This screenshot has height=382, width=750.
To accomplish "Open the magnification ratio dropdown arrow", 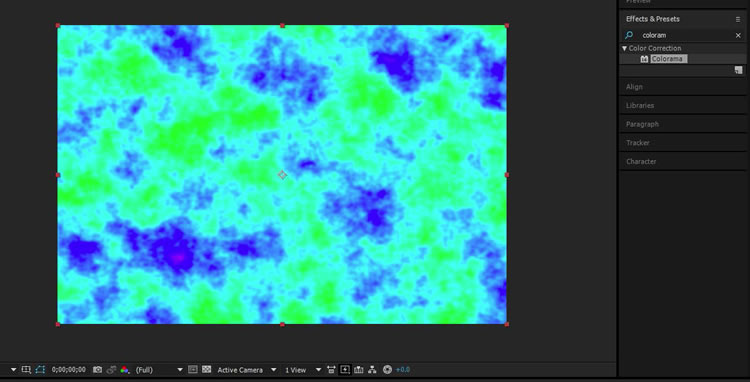I will click(13, 370).
